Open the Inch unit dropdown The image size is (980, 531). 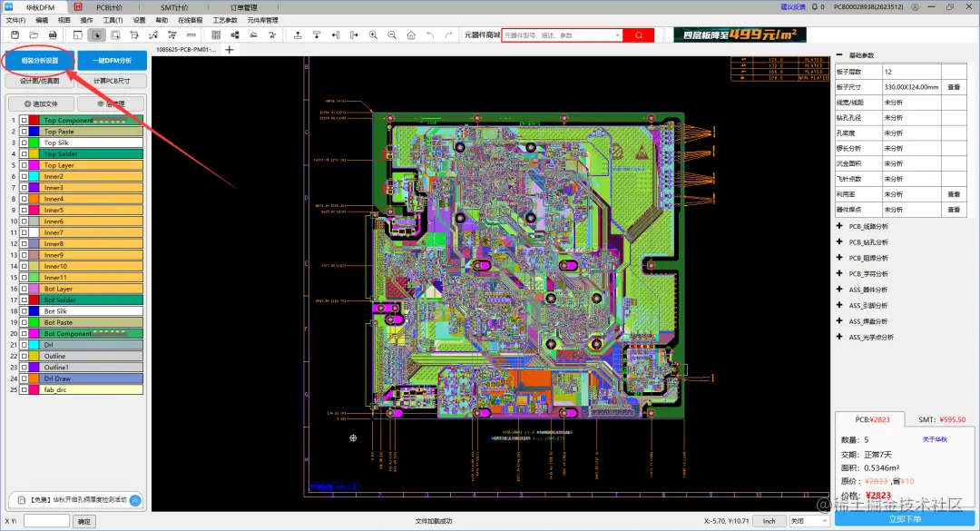point(769,521)
